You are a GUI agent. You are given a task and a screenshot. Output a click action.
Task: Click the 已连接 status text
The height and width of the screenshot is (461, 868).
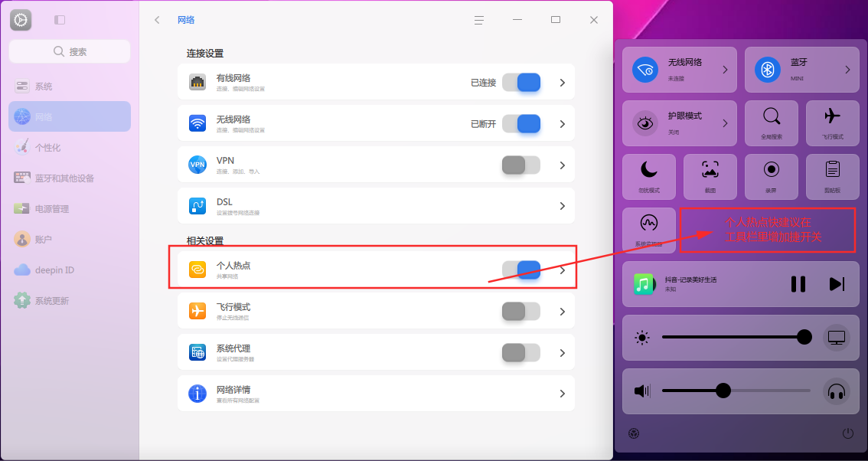coord(483,83)
